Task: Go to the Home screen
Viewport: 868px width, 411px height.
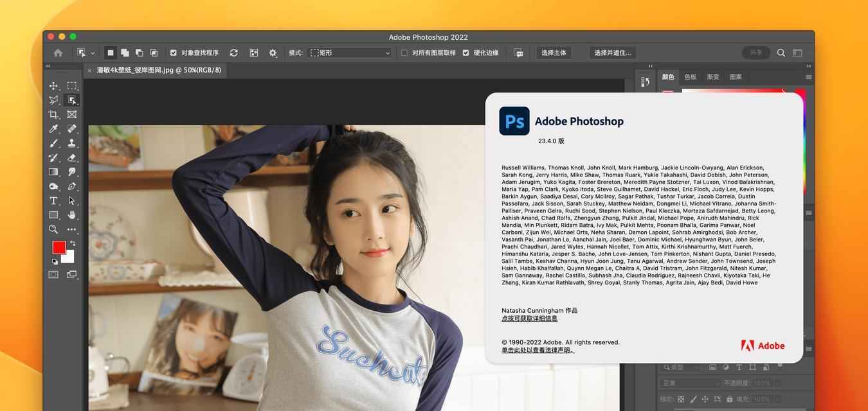Action: (58, 53)
